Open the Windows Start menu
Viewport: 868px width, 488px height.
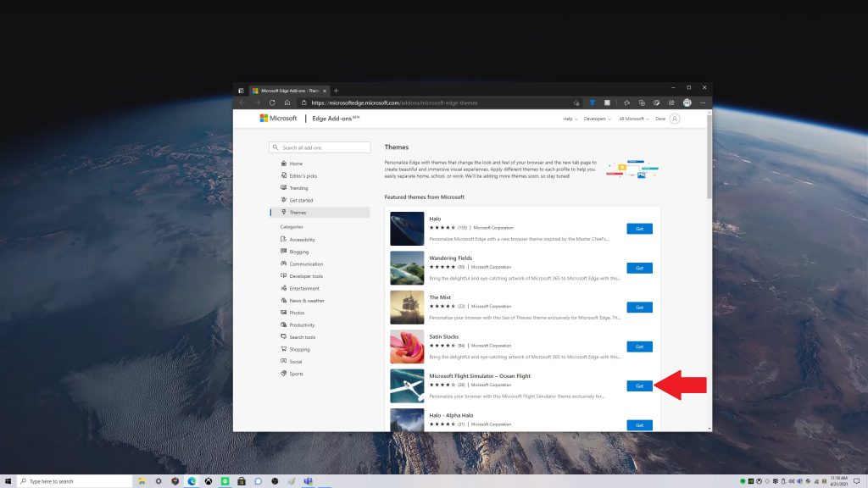coord(8,481)
